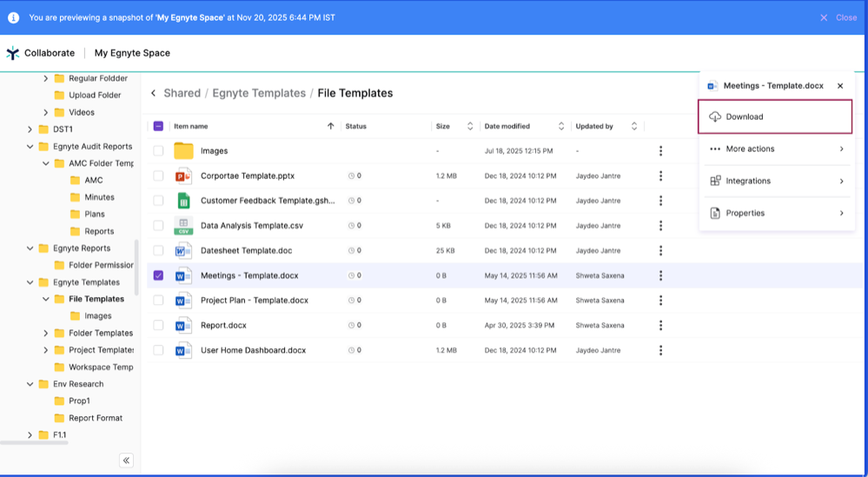The image size is (868, 477).
Task: Expand the DST1 folder tree node
Action: point(30,129)
